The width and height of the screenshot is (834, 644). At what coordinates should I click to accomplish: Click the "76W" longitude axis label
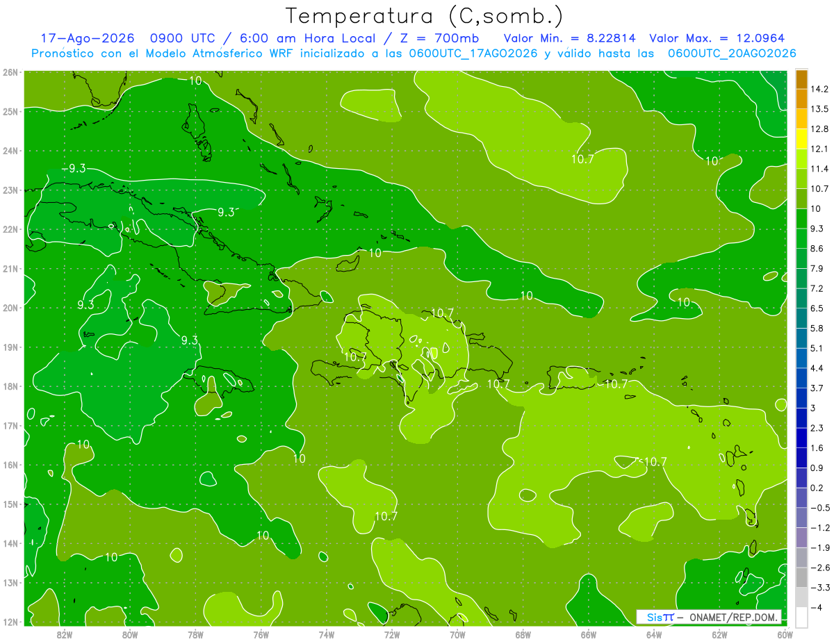pyautogui.click(x=261, y=634)
